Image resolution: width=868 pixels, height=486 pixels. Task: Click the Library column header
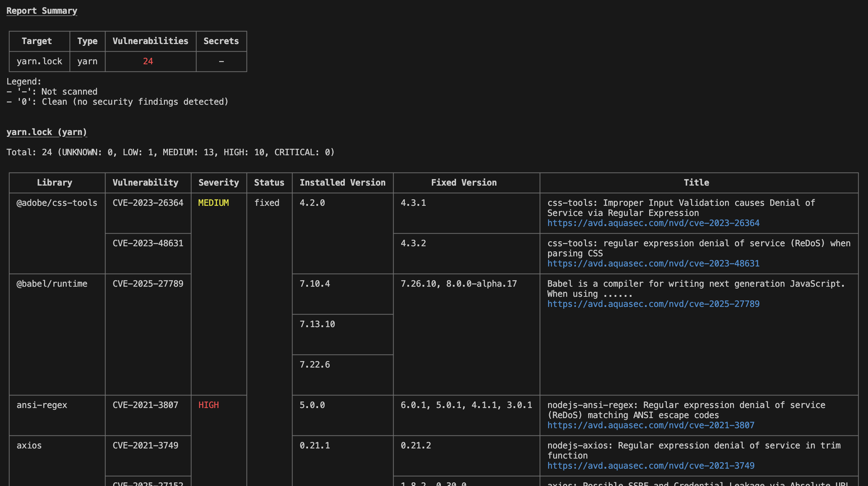[x=55, y=183]
